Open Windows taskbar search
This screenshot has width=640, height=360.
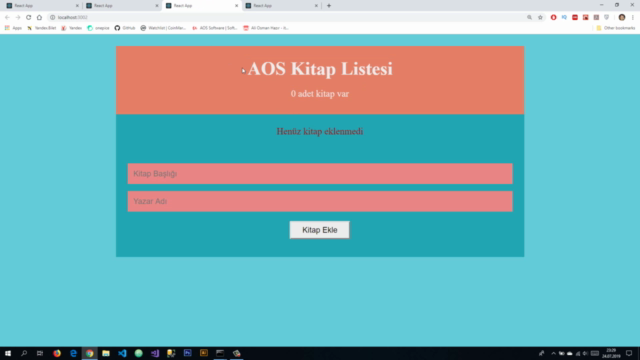pos(24,353)
